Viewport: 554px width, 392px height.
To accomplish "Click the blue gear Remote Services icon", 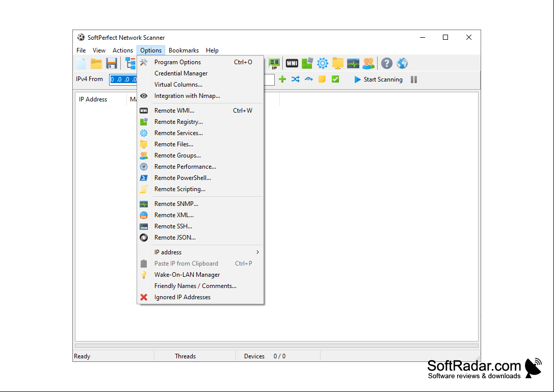I will point(322,63).
